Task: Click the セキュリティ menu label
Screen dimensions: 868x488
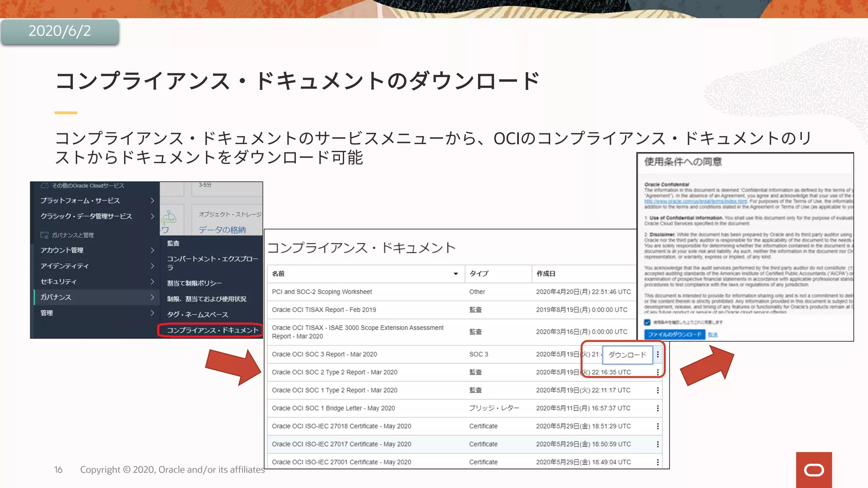Action: coord(58,281)
